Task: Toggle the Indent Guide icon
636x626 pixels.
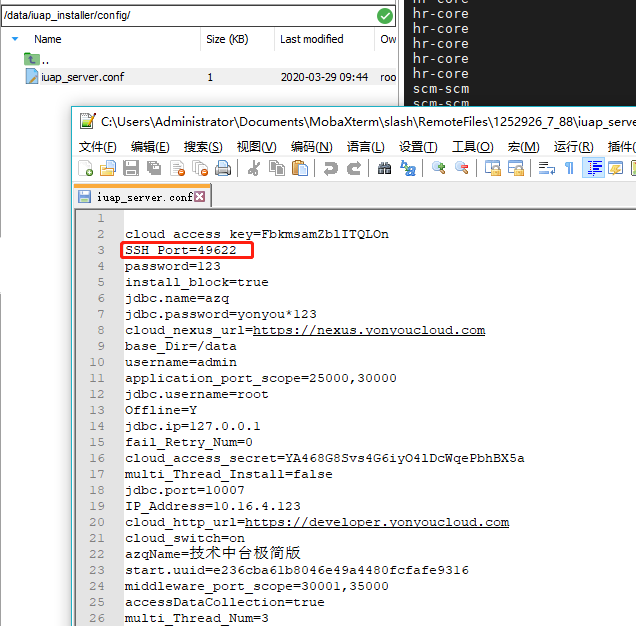Action: point(593,168)
